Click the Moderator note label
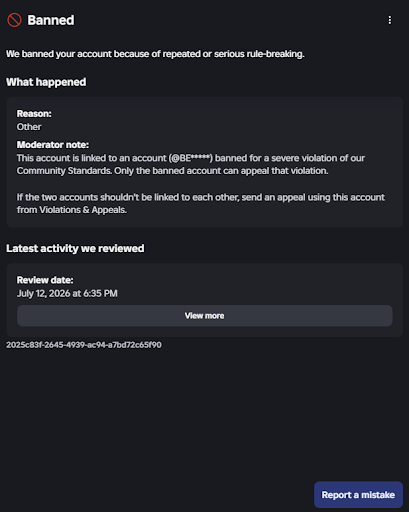The height and width of the screenshot is (512, 409). click(x=53, y=145)
